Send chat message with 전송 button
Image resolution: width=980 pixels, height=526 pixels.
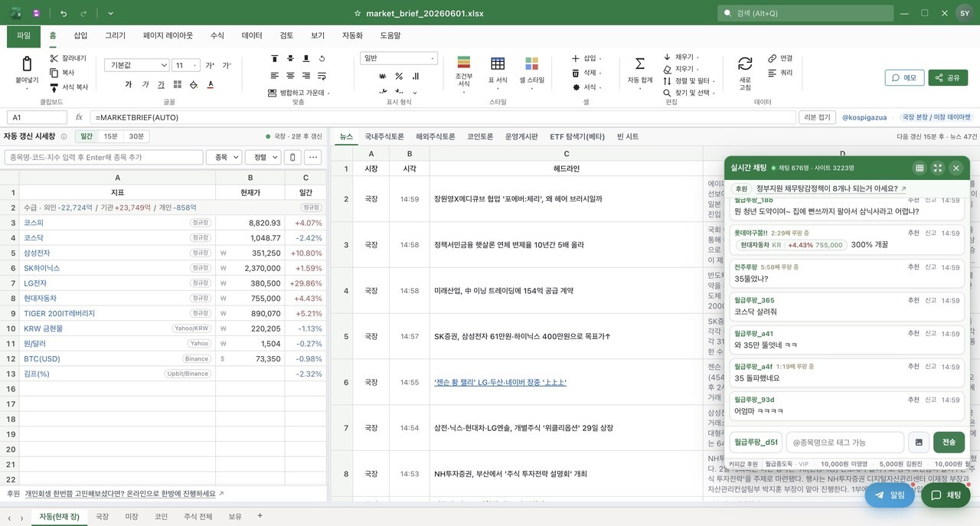949,442
